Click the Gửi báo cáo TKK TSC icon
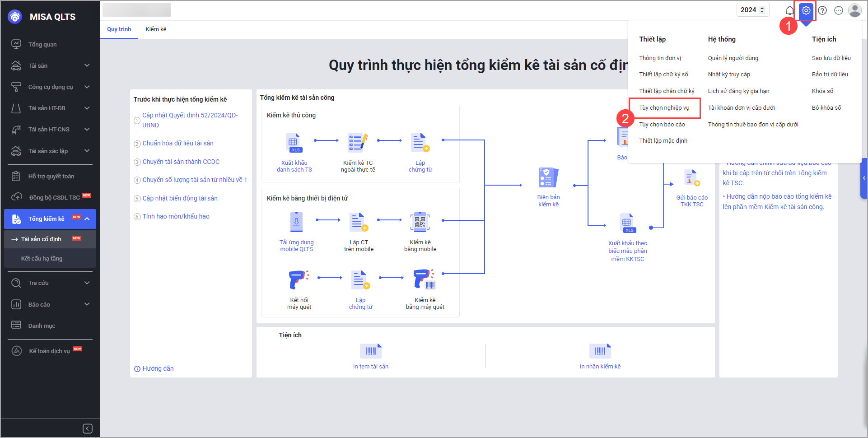The image size is (868, 438). [x=691, y=178]
